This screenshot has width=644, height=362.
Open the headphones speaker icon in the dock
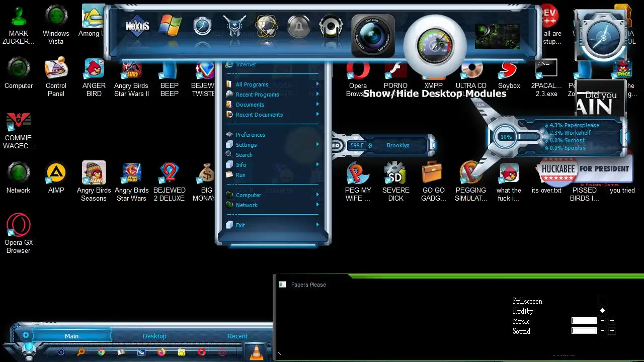click(331, 26)
